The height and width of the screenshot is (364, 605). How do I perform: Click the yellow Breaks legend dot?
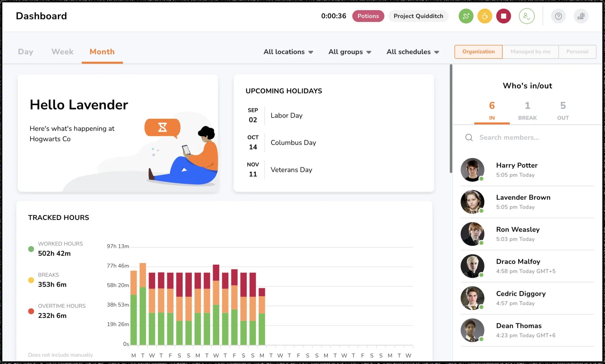coord(31,280)
